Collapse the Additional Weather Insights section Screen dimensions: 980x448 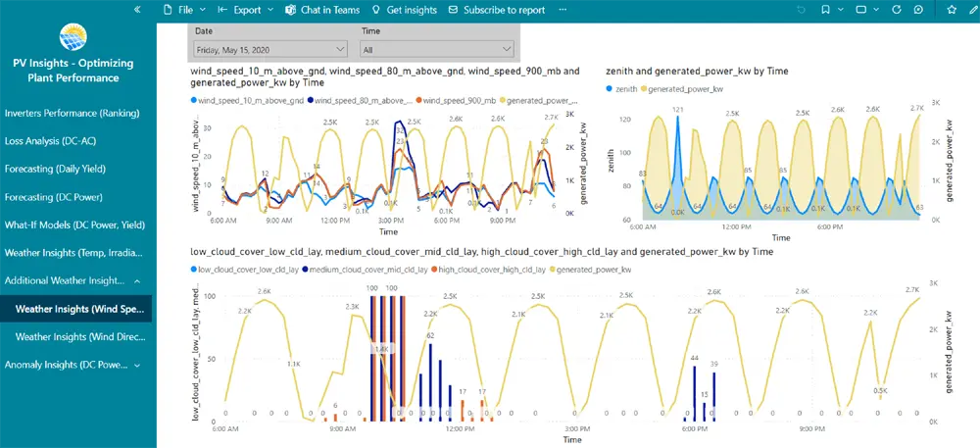pos(137,281)
